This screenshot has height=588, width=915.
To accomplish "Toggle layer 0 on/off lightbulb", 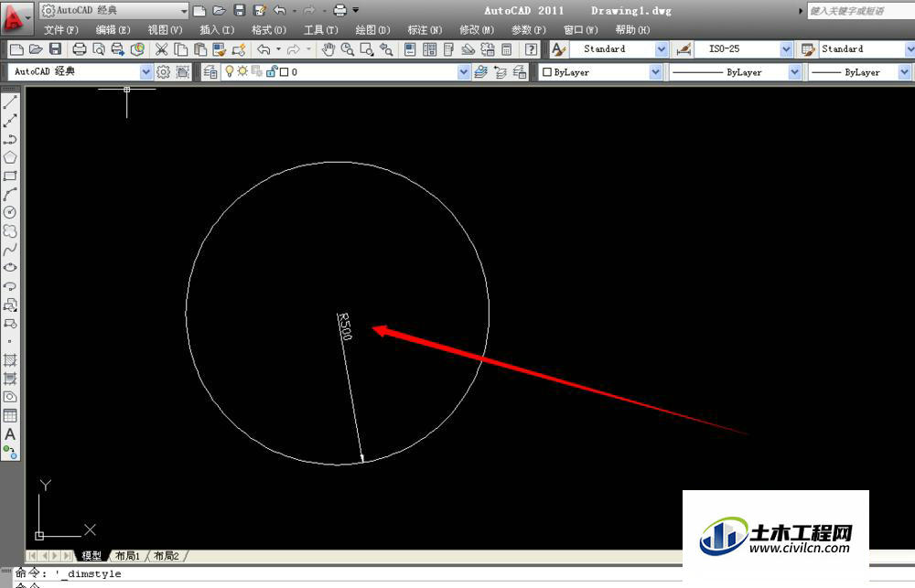I will pos(230,71).
